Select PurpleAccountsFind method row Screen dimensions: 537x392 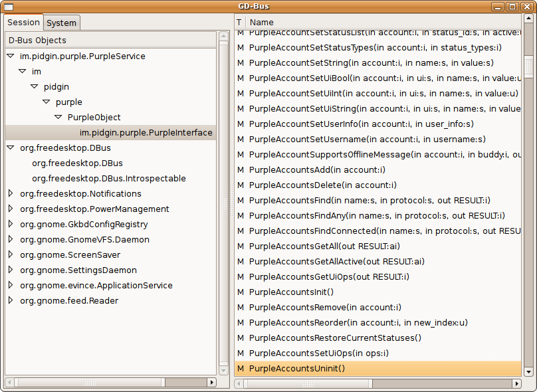point(377,200)
